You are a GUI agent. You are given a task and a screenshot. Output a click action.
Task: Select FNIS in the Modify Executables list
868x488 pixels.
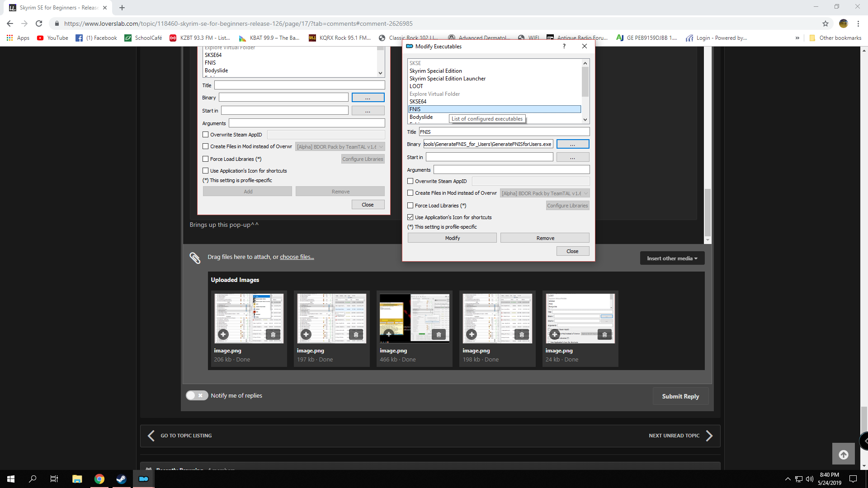tap(495, 109)
